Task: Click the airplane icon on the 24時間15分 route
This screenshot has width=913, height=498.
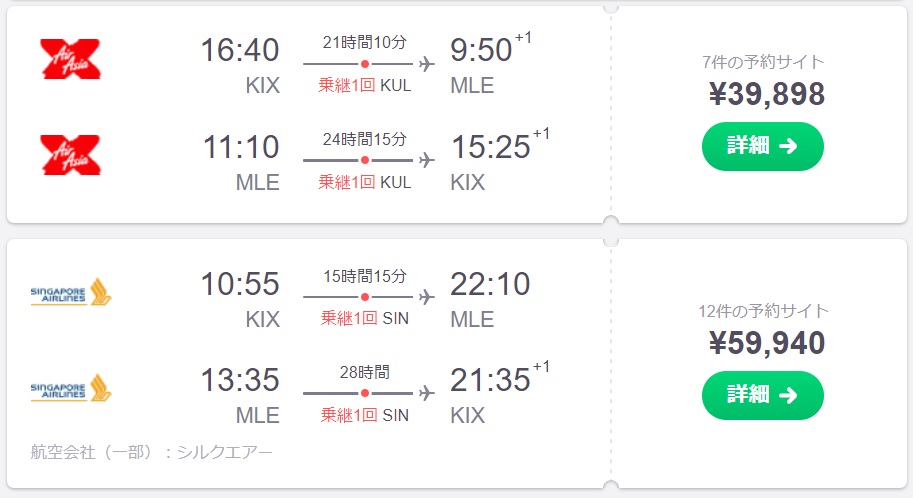Action: click(427, 160)
